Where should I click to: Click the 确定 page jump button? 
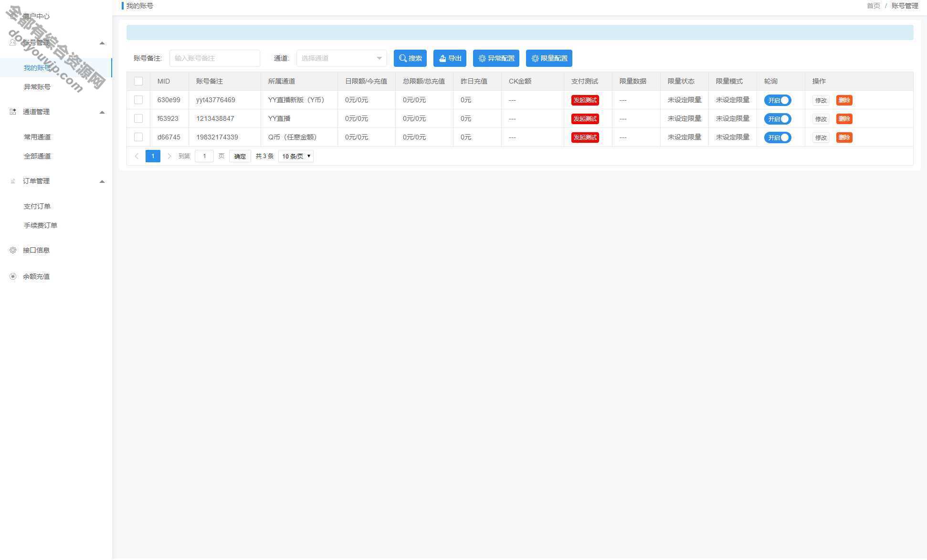[x=240, y=156]
